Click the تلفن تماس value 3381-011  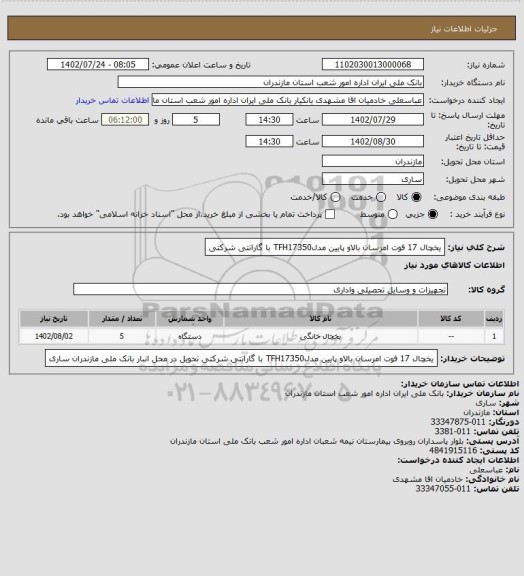click(x=452, y=431)
